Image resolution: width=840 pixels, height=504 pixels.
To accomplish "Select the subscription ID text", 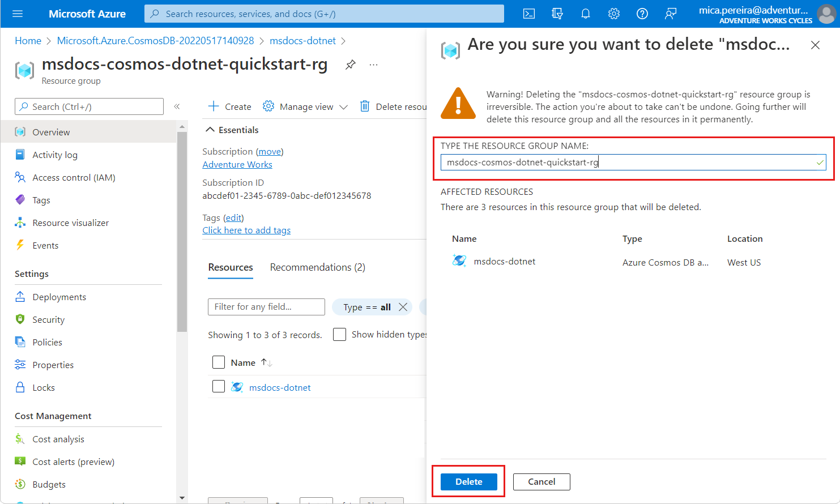I will (x=287, y=195).
